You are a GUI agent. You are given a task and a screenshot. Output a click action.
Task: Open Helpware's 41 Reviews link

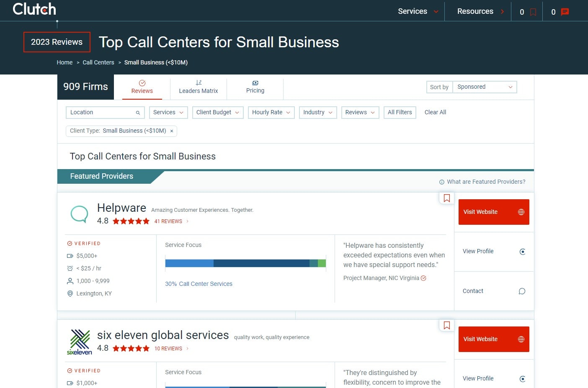point(168,221)
